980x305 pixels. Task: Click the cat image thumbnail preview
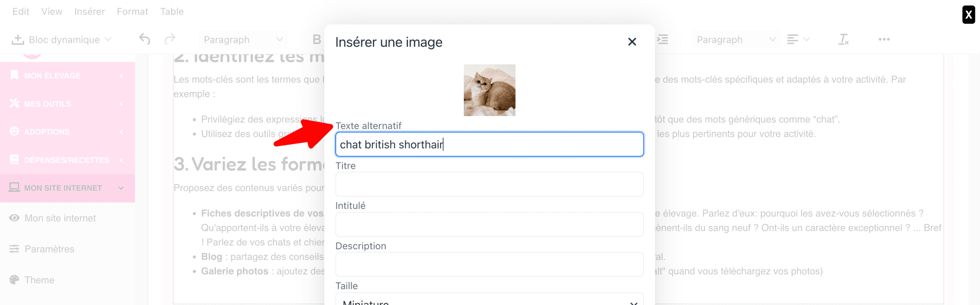pyautogui.click(x=489, y=90)
